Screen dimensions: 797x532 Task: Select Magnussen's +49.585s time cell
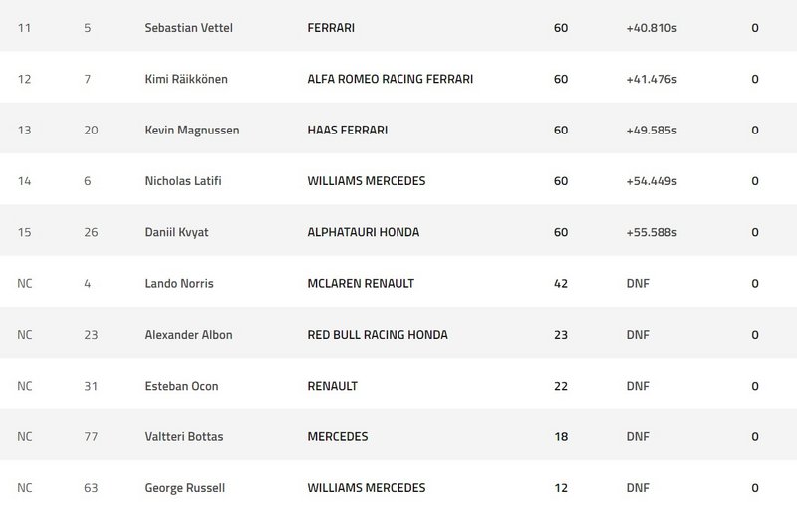click(652, 131)
